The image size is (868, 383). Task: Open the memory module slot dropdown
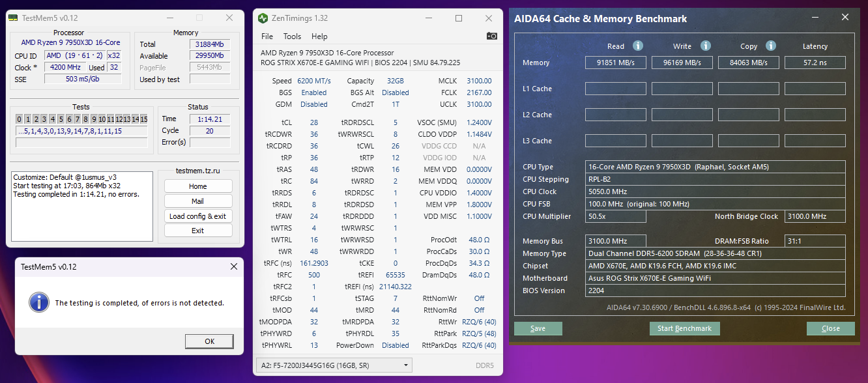pyautogui.click(x=333, y=365)
